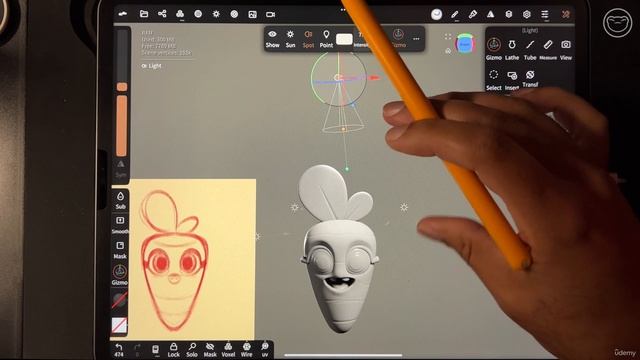Image resolution: width=640 pixels, height=360 pixels.
Task: Tap Voxel remesh in bottom bar
Action: (x=228, y=350)
